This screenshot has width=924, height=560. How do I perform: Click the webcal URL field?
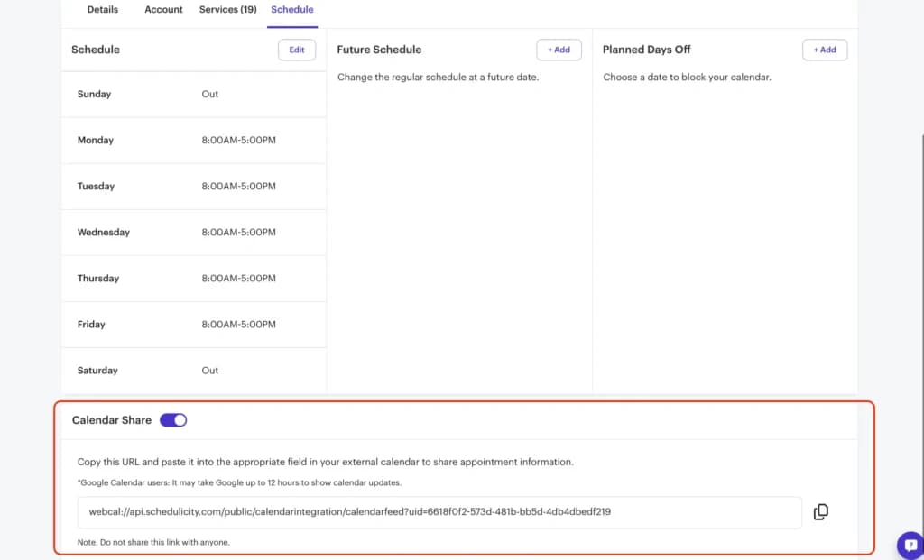pyautogui.click(x=439, y=511)
